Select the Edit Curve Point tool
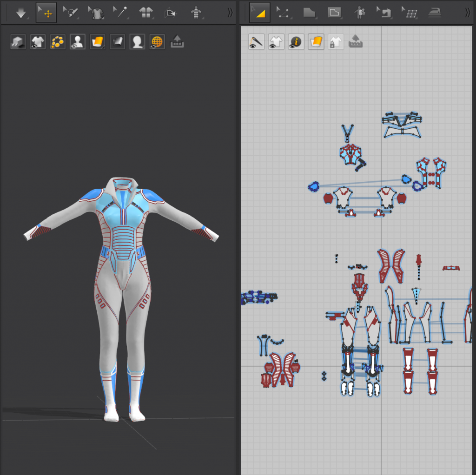 (x=283, y=13)
